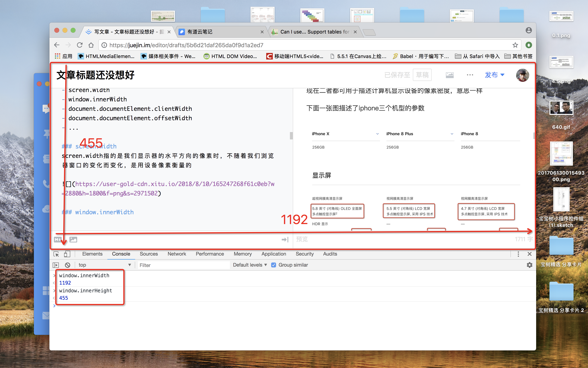Toggle Group similar checkbox

[274, 265]
